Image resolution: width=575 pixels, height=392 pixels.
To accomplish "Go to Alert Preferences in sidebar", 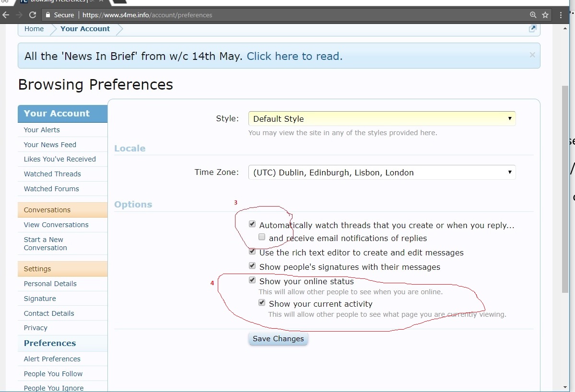I will click(52, 359).
